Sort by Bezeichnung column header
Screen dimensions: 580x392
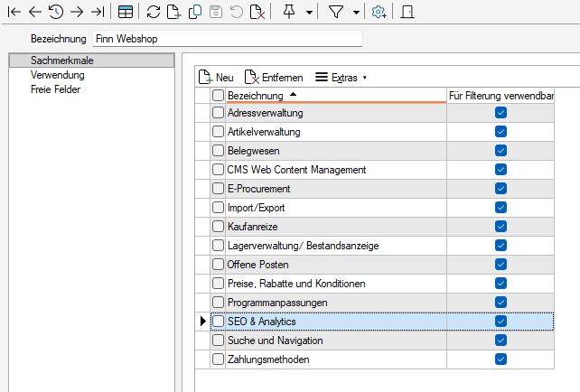pyautogui.click(x=336, y=96)
